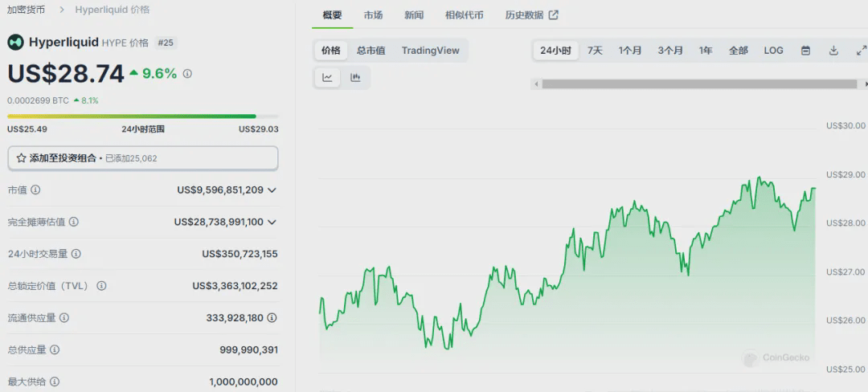
Task: Click left arrow of chart scrollbar
Action: tap(535, 84)
